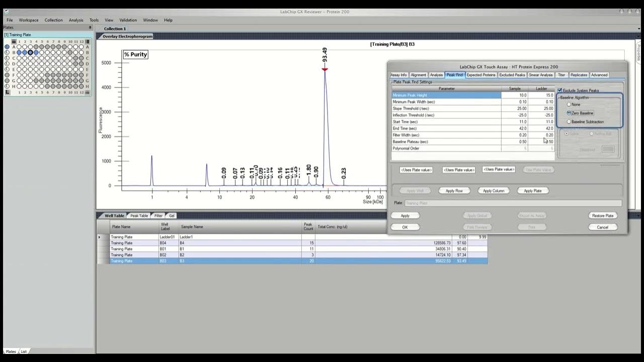Click the Cancel button in assay dialog
The height and width of the screenshot is (362, 644).
pyautogui.click(x=603, y=227)
